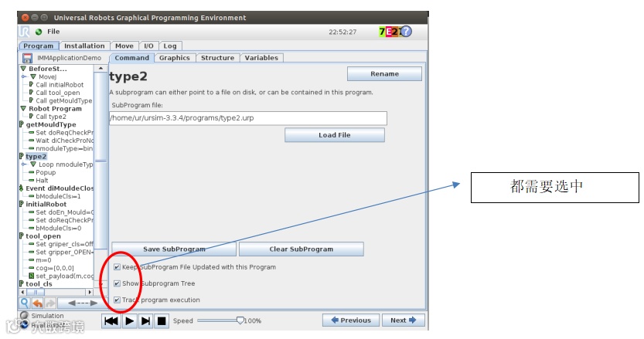Viewport: 644px width, 339px height.
Task: Open the I/O tab
Action: point(148,46)
